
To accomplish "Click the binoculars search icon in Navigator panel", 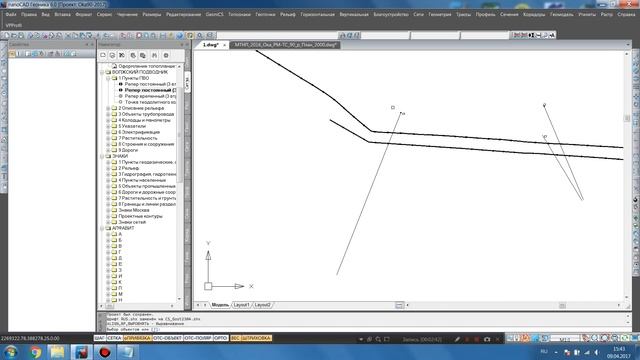I will click(154, 55).
